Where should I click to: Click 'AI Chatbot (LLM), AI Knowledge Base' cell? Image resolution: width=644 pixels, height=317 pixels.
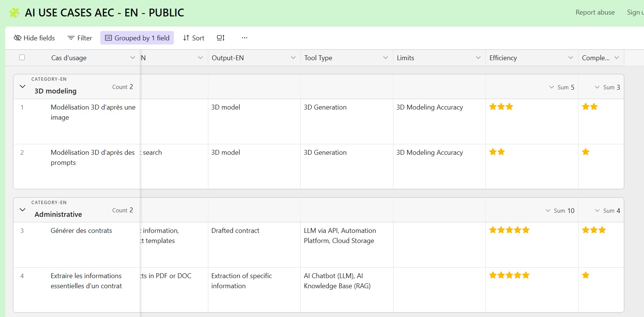pos(347,290)
